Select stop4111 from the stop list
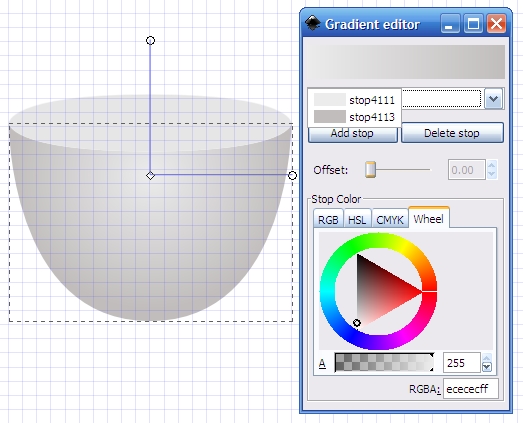The image size is (523, 423). point(354,100)
